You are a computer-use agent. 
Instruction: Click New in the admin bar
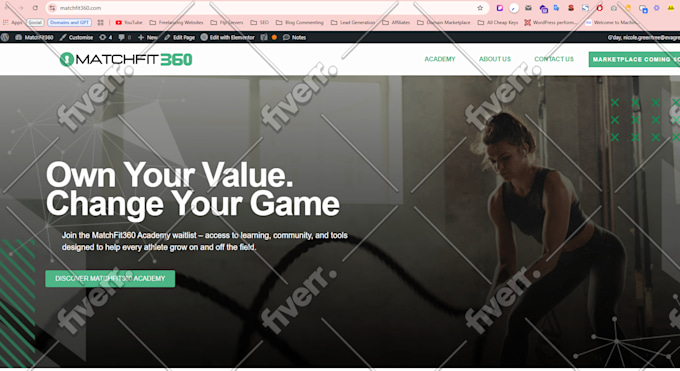point(148,37)
